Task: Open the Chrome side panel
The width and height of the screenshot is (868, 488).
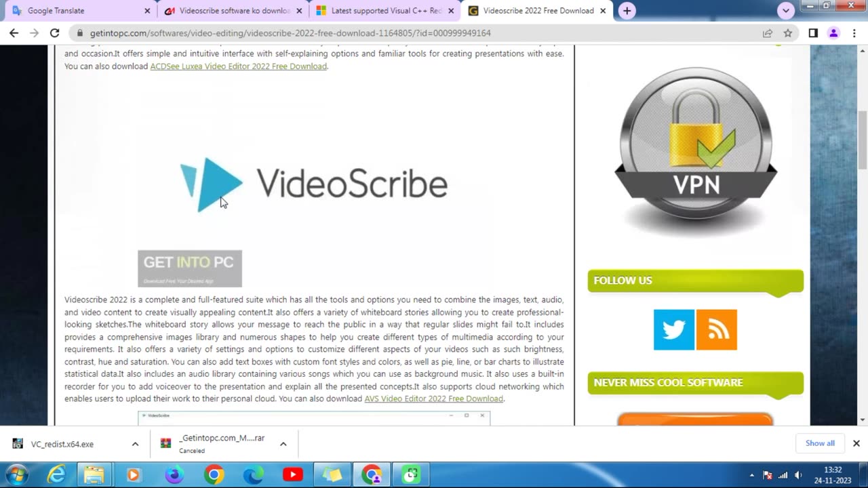Action: click(x=813, y=33)
